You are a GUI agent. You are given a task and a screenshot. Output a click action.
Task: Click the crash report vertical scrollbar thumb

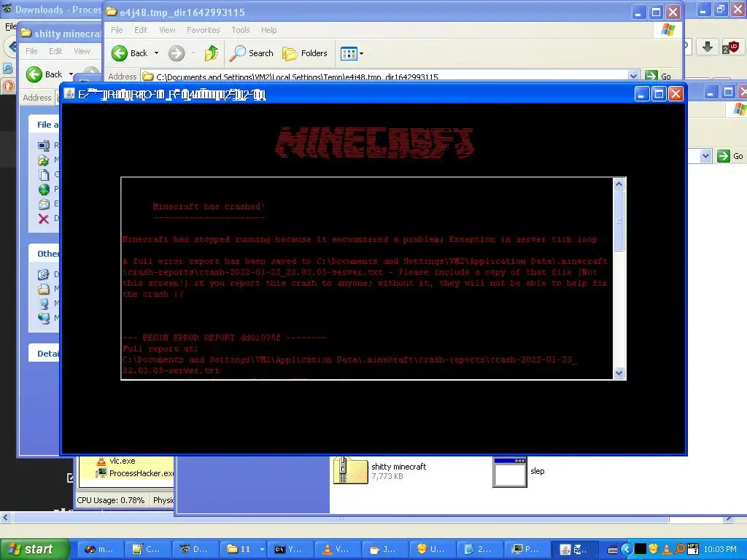(x=619, y=220)
